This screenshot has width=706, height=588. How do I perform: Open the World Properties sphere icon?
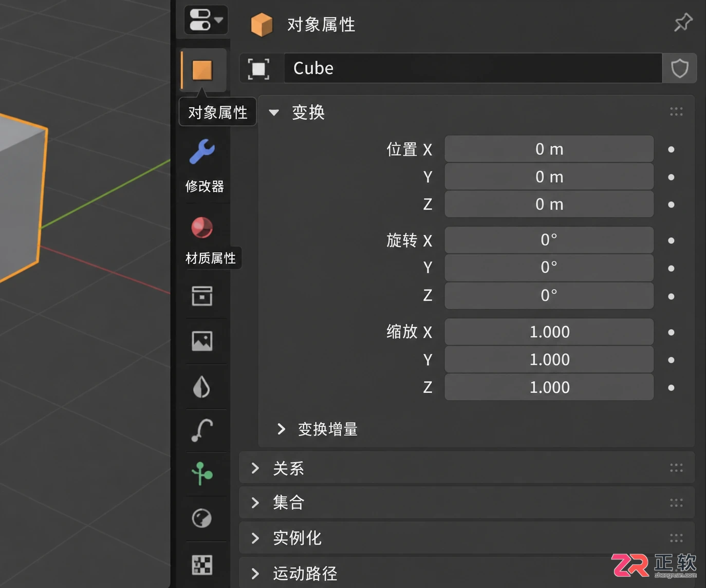click(x=202, y=518)
